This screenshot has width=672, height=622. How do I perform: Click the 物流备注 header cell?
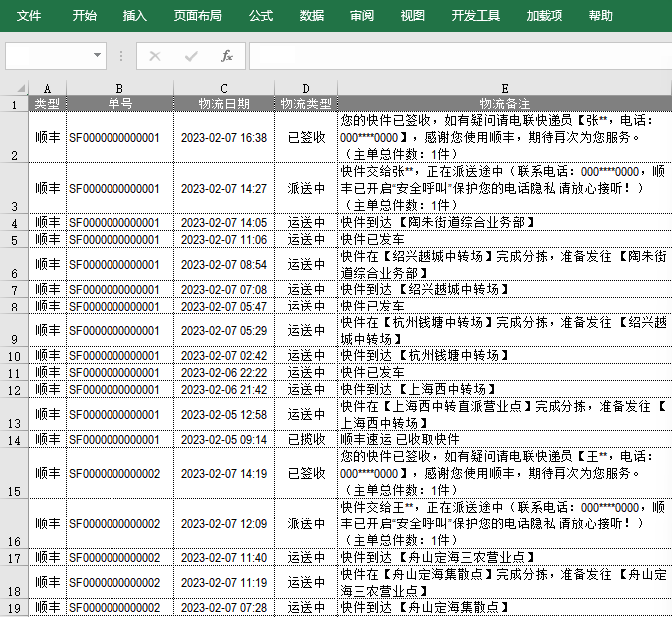505,104
